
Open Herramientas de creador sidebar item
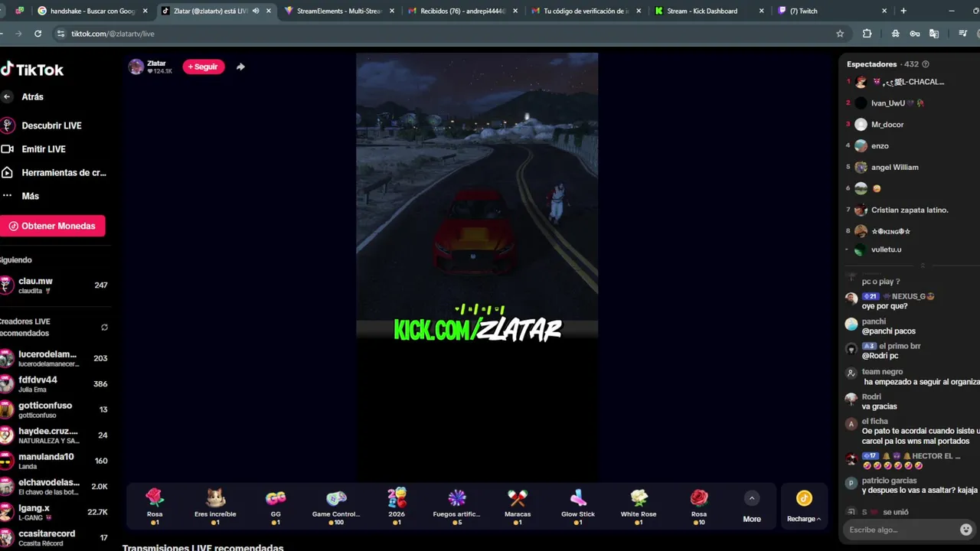click(63, 173)
